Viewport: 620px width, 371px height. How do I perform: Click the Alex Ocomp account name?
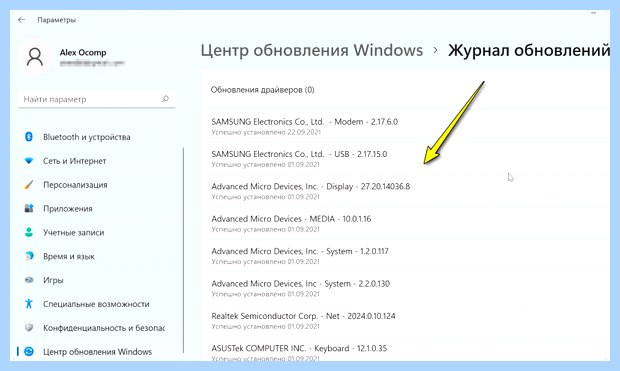point(83,53)
